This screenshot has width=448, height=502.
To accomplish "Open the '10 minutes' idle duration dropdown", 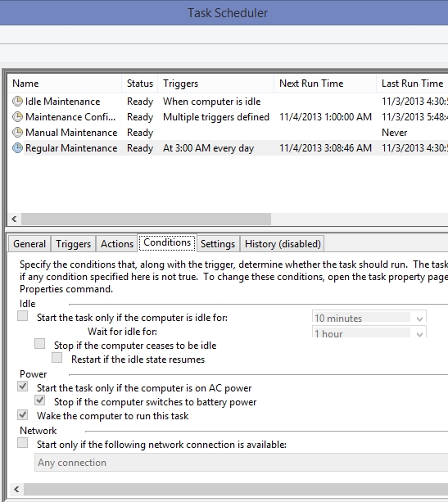I will coord(369,316).
